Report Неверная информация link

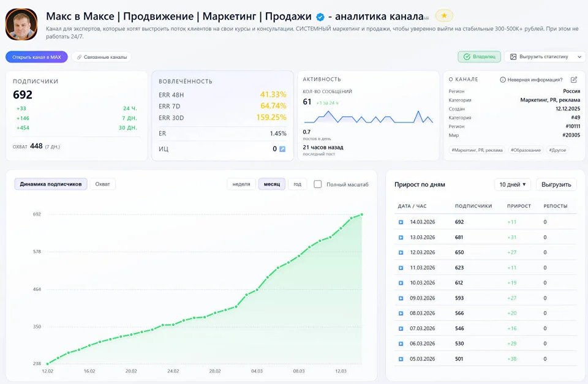click(x=532, y=80)
